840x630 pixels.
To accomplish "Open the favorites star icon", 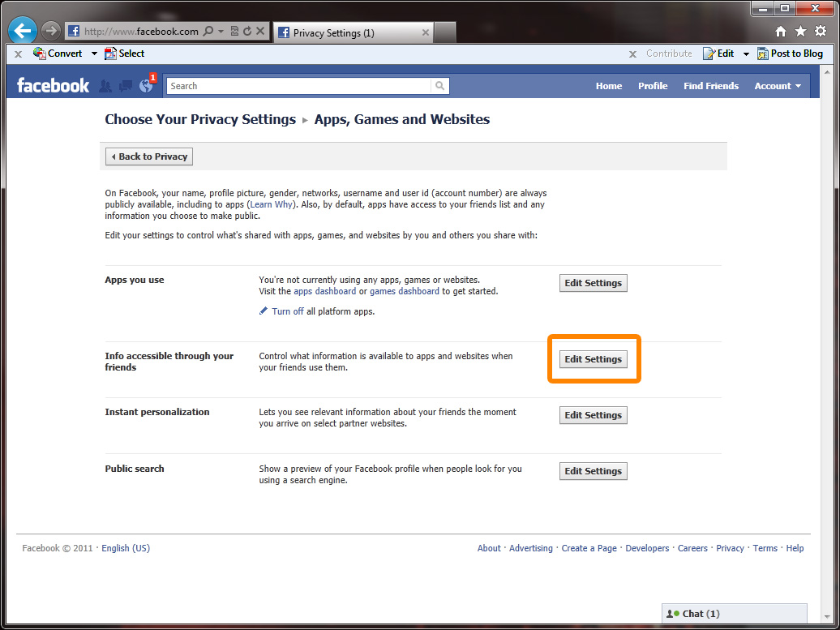I will click(x=801, y=32).
